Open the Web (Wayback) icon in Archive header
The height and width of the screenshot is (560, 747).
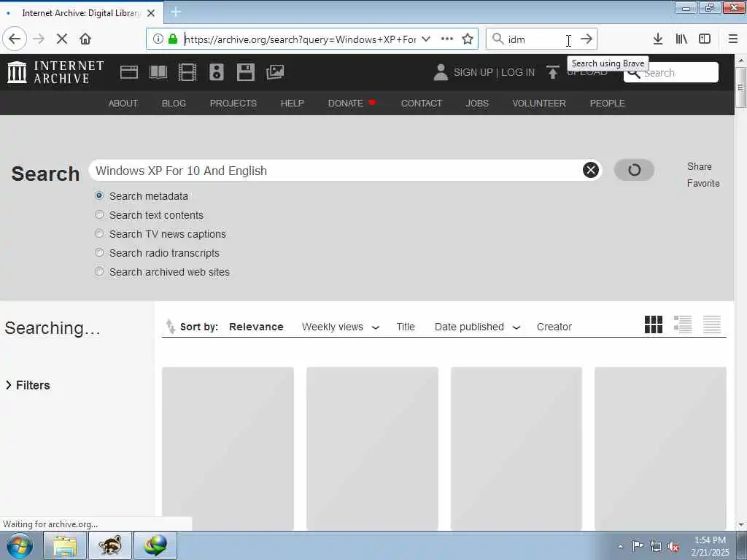[128, 72]
